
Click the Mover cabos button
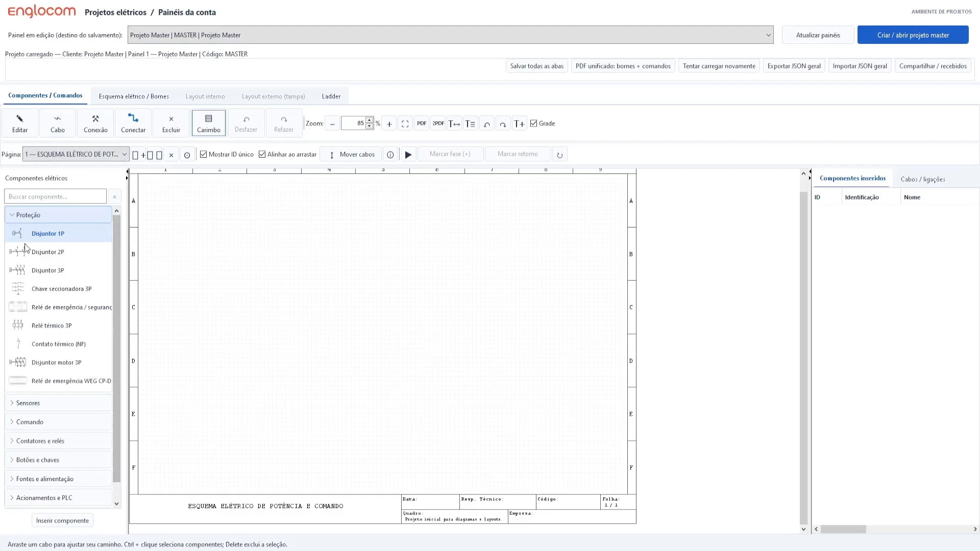(x=351, y=154)
